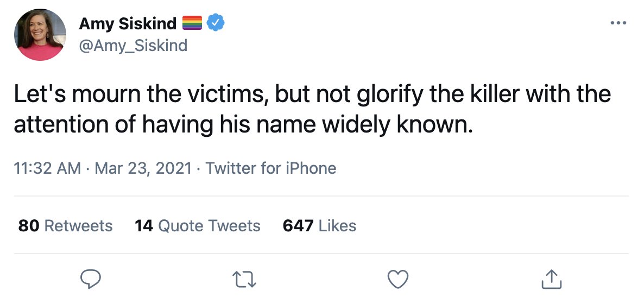Open Amy Siskind's profile picture
Screen dimensions: 644x303
pyautogui.click(x=40, y=35)
